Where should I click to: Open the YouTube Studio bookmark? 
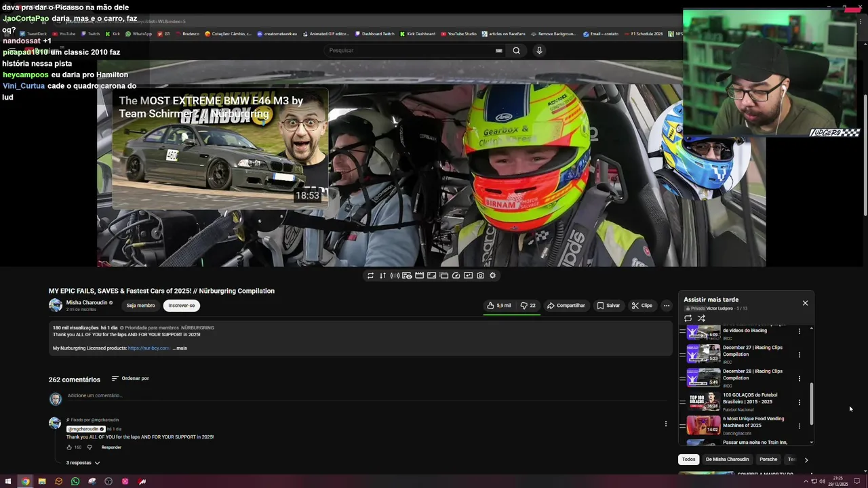pos(459,34)
